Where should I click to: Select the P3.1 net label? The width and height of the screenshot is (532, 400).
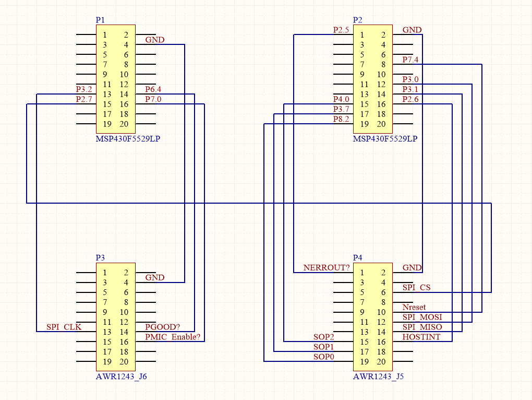tap(410, 89)
